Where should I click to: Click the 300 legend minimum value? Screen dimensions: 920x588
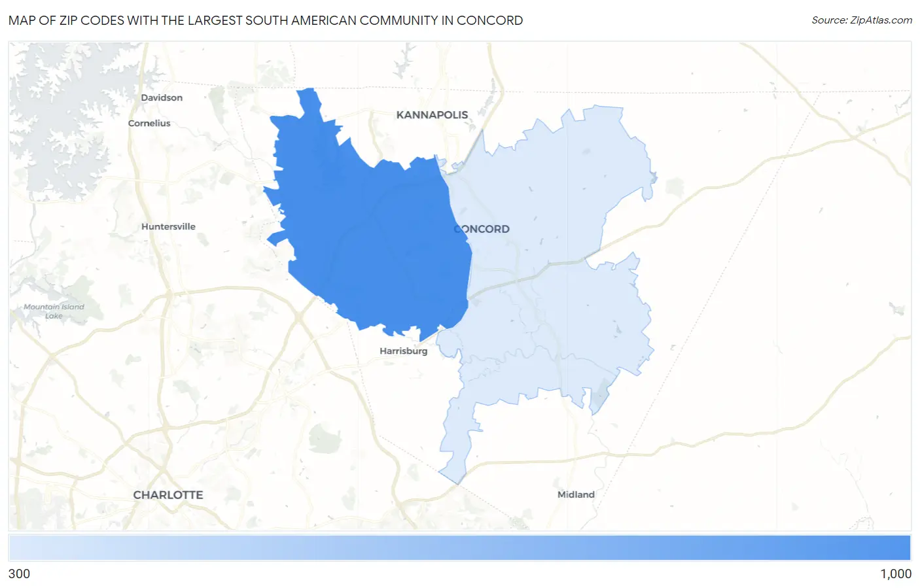[20, 574]
